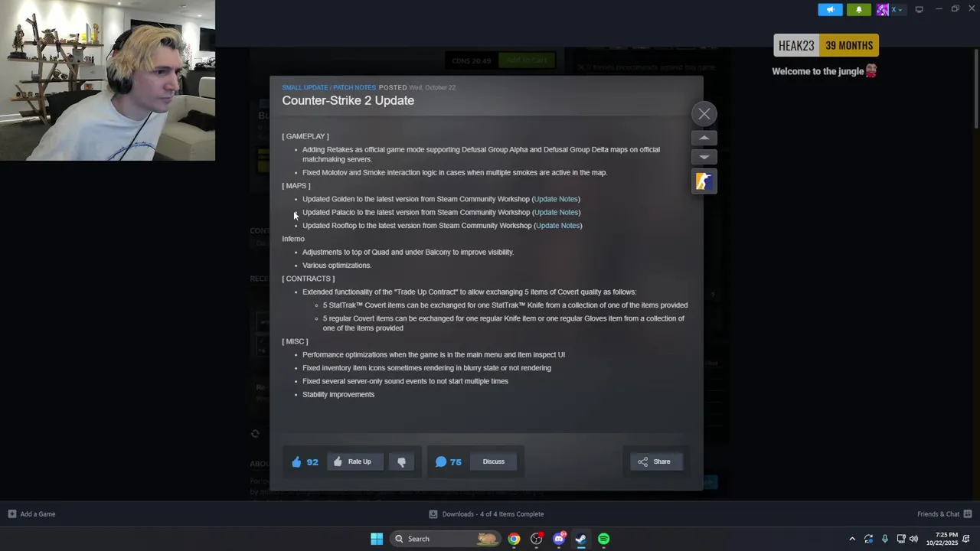This screenshot has height=551, width=980.
Task: Share this update post
Action: tap(655, 461)
